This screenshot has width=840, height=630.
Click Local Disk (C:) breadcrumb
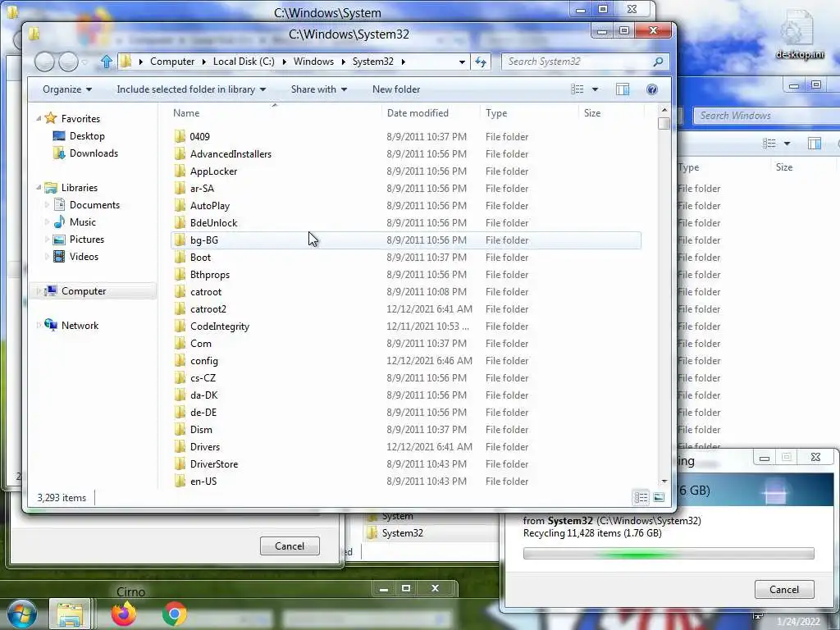click(244, 62)
